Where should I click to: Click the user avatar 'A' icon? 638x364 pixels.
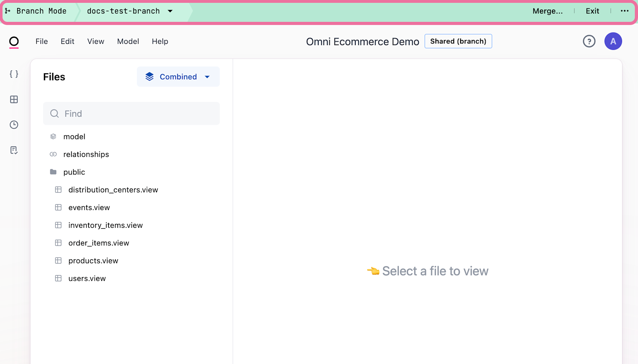click(613, 41)
